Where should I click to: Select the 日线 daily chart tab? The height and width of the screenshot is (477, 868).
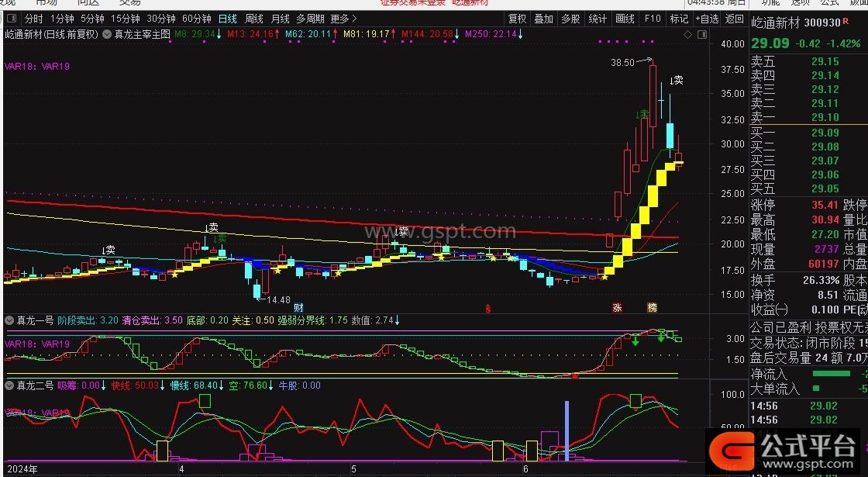point(228,19)
